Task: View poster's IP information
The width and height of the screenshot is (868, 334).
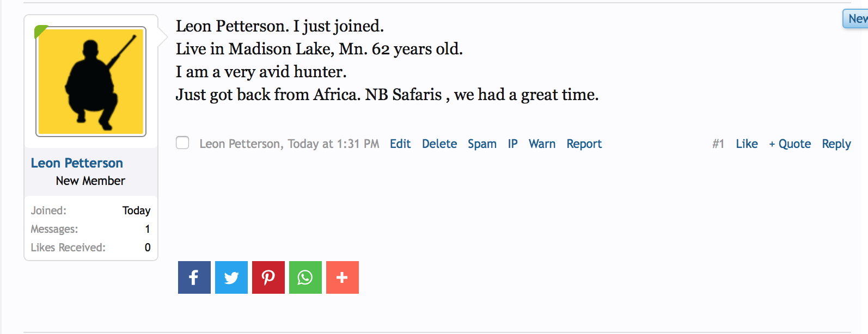Action: tap(512, 144)
